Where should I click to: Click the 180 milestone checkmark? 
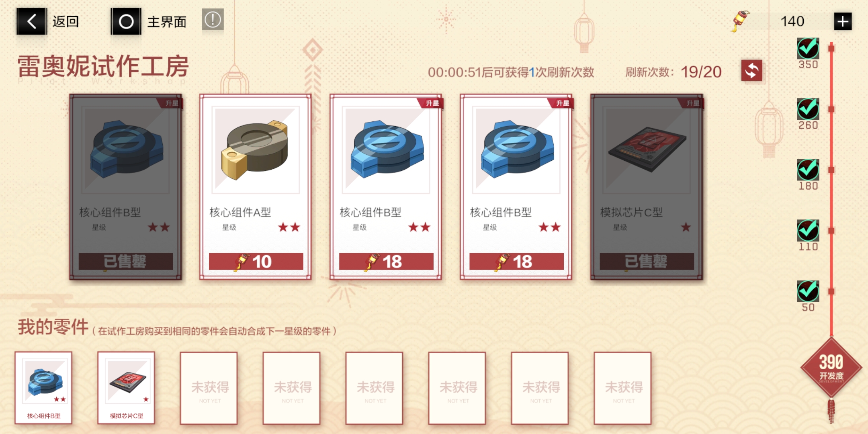[808, 170]
